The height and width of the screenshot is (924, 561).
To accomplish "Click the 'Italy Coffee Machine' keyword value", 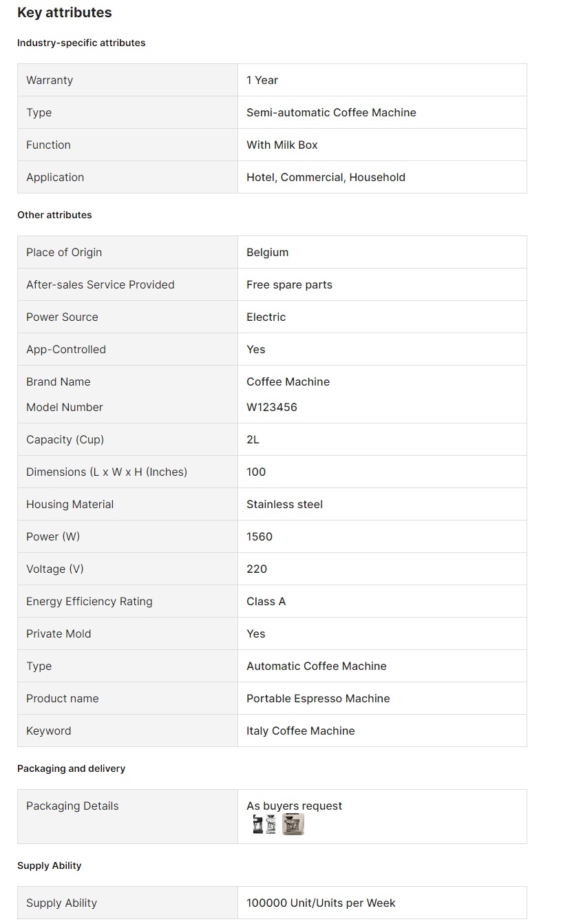I will (x=301, y=731).
